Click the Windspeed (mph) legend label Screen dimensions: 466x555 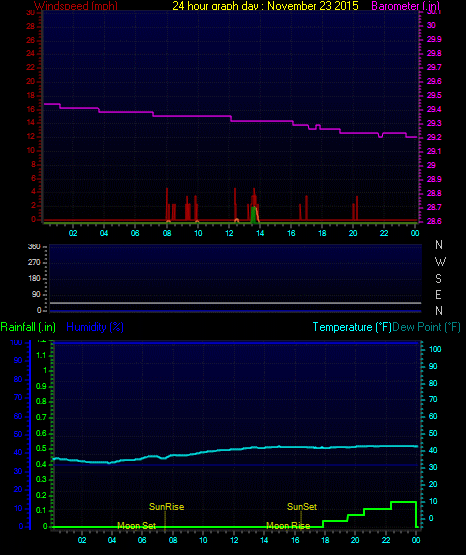coord(76,5)
